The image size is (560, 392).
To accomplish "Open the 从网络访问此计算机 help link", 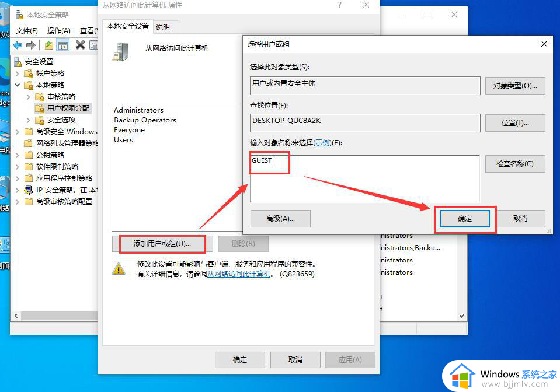I will [x=239, y=274].
